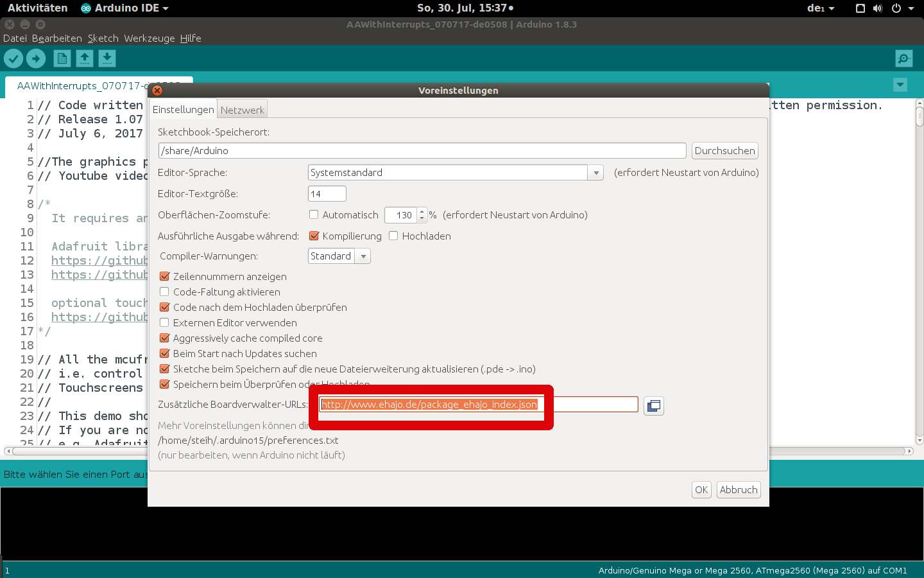Image resolution: width=924 pixels, height=578 pixels.
Task: Toggle Automatisch zoom checkbox
Action: pyautogui.click(x=314, y=215)
